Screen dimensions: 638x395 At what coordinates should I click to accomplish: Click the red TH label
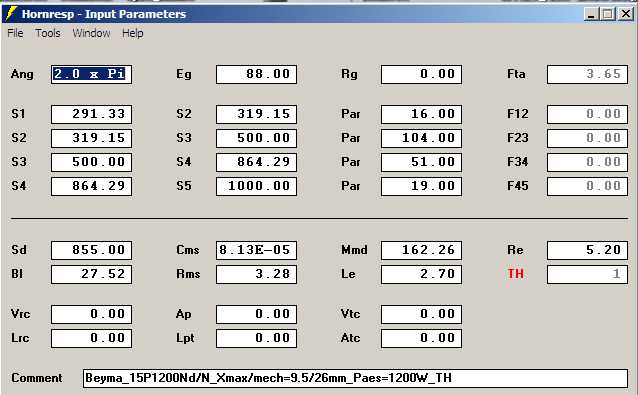click(x=515, y=274)
